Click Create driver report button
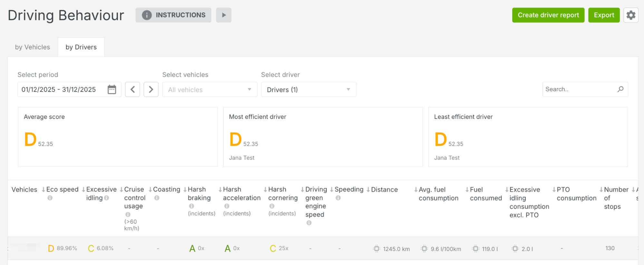 click(548, 15)
